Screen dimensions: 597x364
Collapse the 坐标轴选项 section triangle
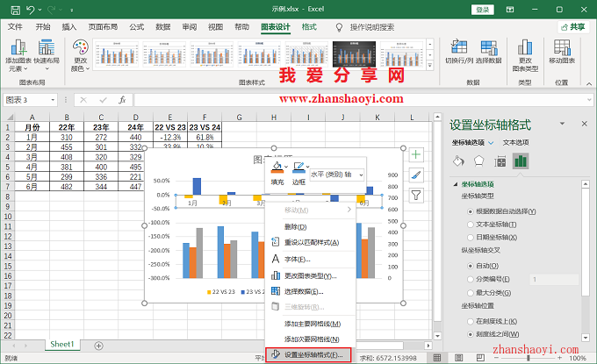456,184
